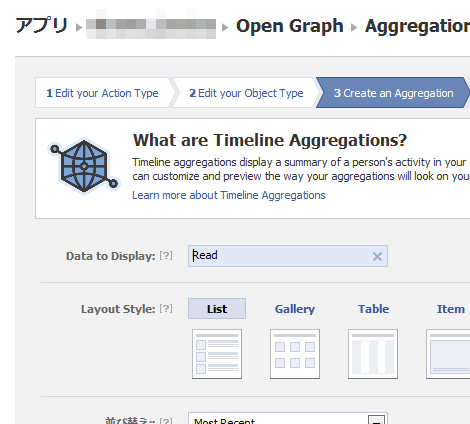The height and width of the screenshot is (424, 470).
Task: Open the アプリ breadcrumb link
Action: coord(42,26)
